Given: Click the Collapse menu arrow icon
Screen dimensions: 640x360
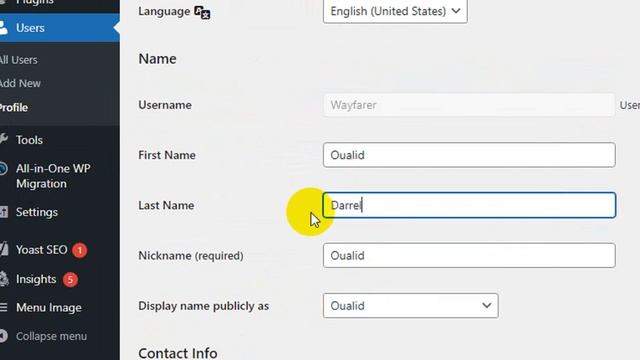Looking at the screenshot, I should pyautogui.click(x=4, y=336).
